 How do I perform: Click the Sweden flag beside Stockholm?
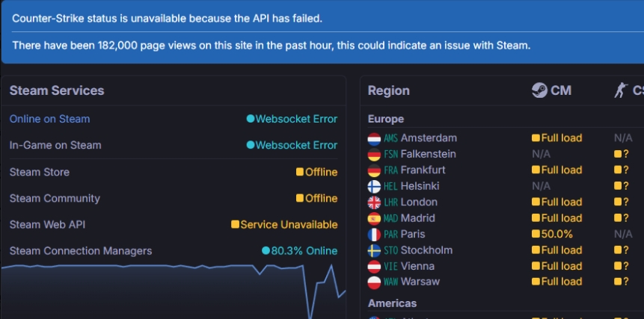pyautogui.click(x=375, y=250)
